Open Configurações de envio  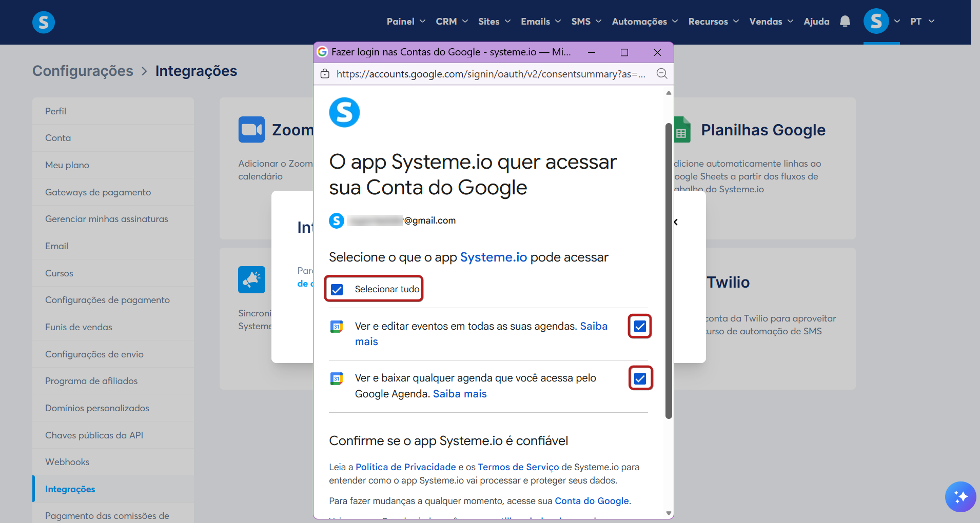(113, 354)
